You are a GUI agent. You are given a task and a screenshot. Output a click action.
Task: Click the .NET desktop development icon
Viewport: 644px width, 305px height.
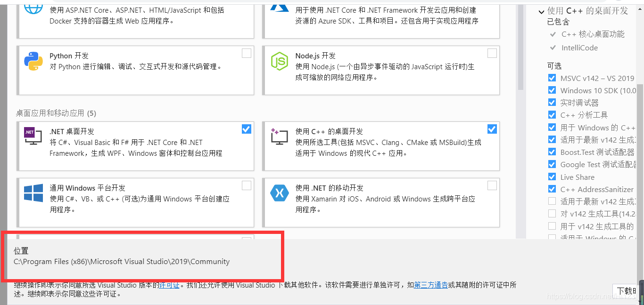click(x=33, y=136)
